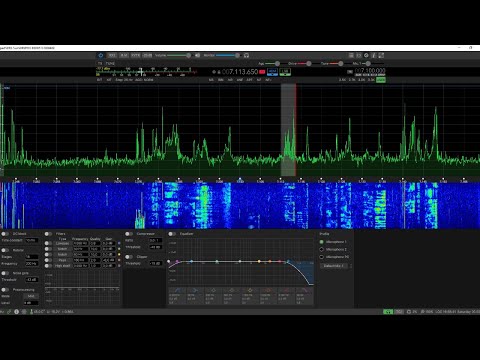480x360 pixels.
Task: Toggle the Equalizer switch
Action: pos(172,234)
